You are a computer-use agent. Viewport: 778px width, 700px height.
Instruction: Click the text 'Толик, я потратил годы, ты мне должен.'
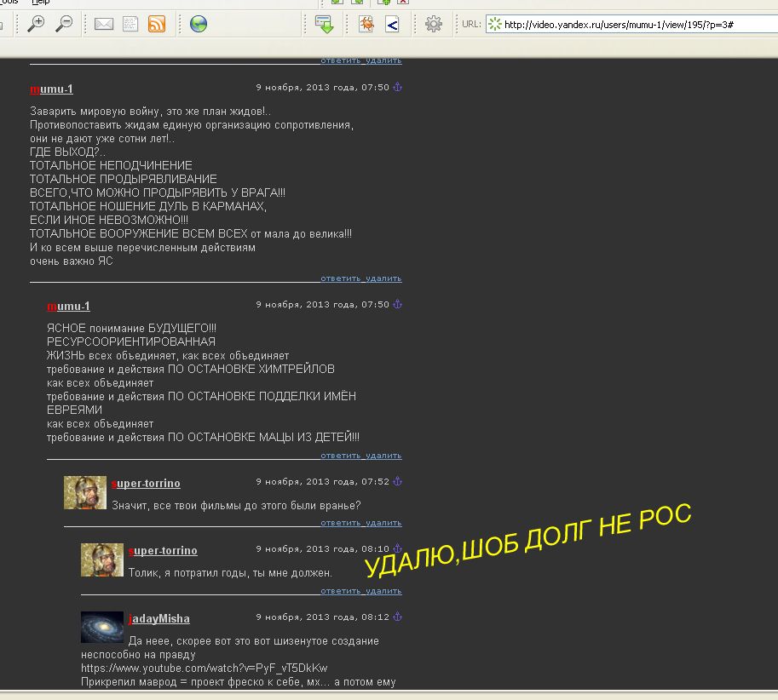230,573
